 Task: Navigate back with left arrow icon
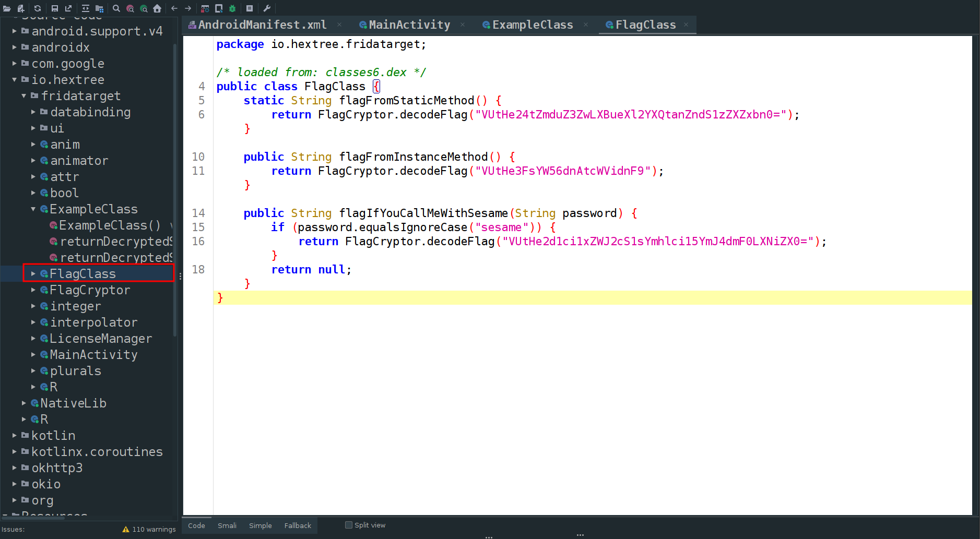click(174, 8)
